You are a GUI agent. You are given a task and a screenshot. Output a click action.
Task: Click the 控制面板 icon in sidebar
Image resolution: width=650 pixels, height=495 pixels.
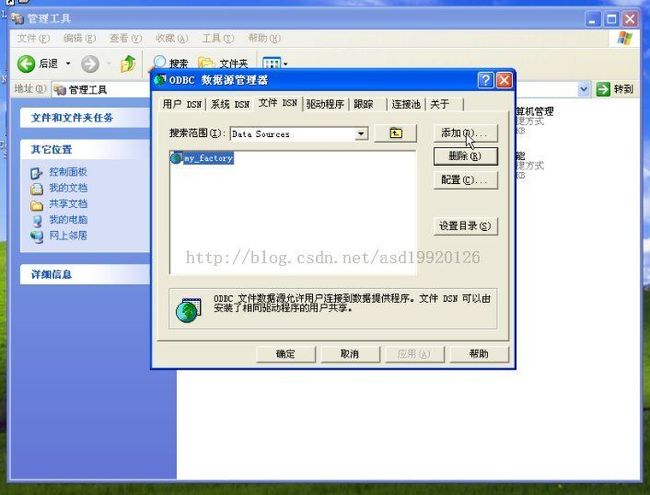point(36,172)
